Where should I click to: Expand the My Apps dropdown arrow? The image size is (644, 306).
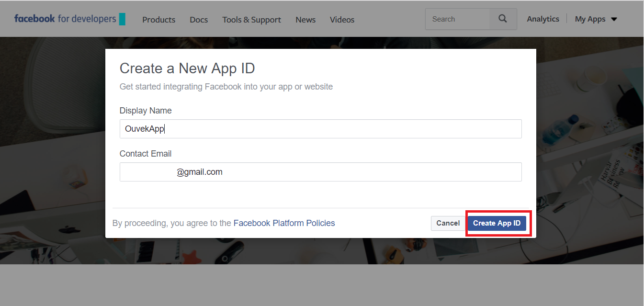614,20
